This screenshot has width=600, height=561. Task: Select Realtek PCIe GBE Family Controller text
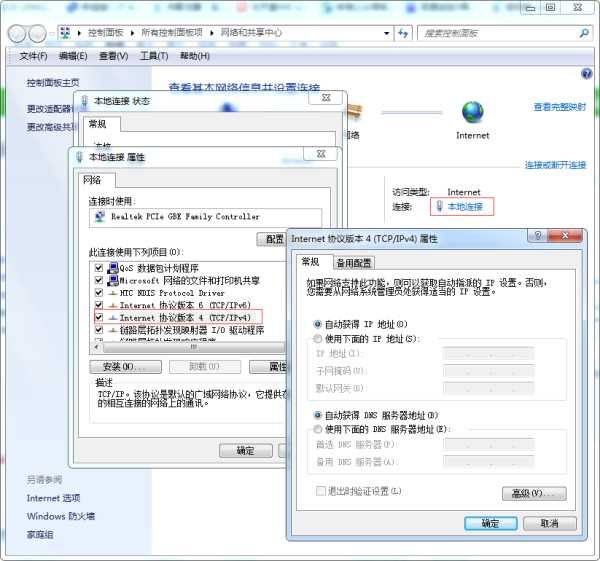[185, 217]
